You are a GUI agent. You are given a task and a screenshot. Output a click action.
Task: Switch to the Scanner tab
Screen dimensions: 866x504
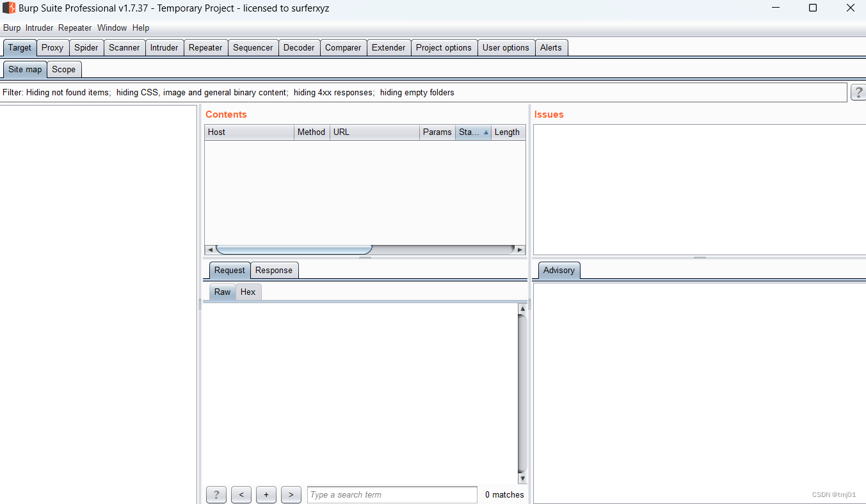pyautogui.click(x=124, y=47)
